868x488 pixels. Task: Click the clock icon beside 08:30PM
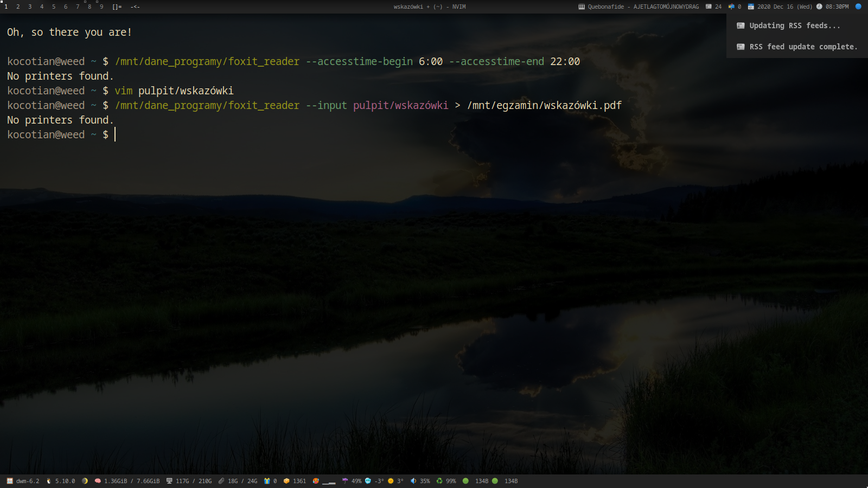(x=819, y=7)
